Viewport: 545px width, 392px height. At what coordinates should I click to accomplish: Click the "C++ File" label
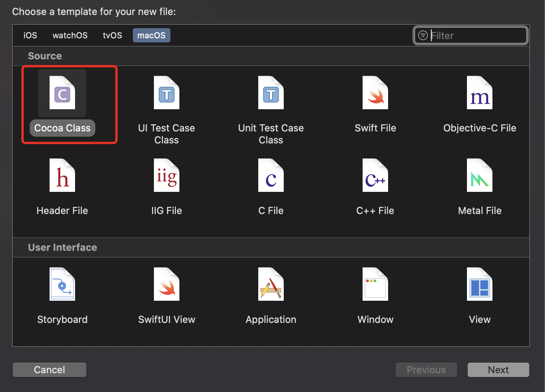(375, 211)
